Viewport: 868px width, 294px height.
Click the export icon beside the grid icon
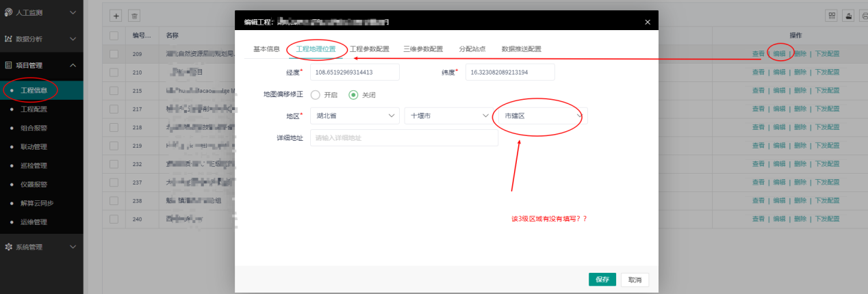click(x=849, y=16)
